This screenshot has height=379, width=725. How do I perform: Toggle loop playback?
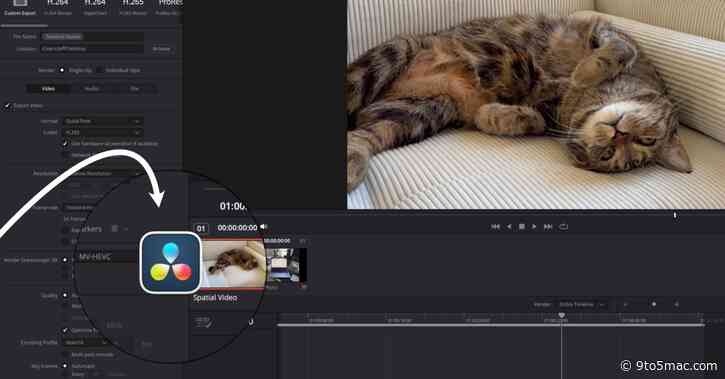563,227
